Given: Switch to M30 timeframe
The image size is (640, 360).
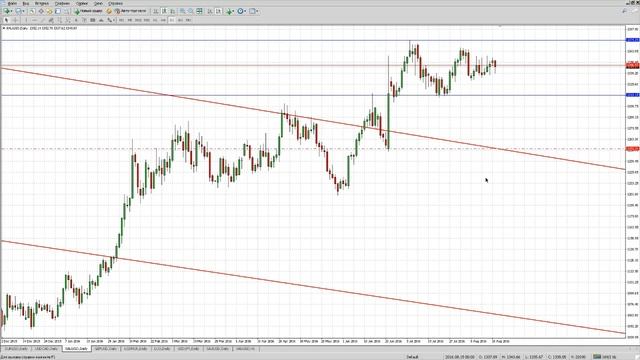Looking at the screenshot, I should click(147, 20).
